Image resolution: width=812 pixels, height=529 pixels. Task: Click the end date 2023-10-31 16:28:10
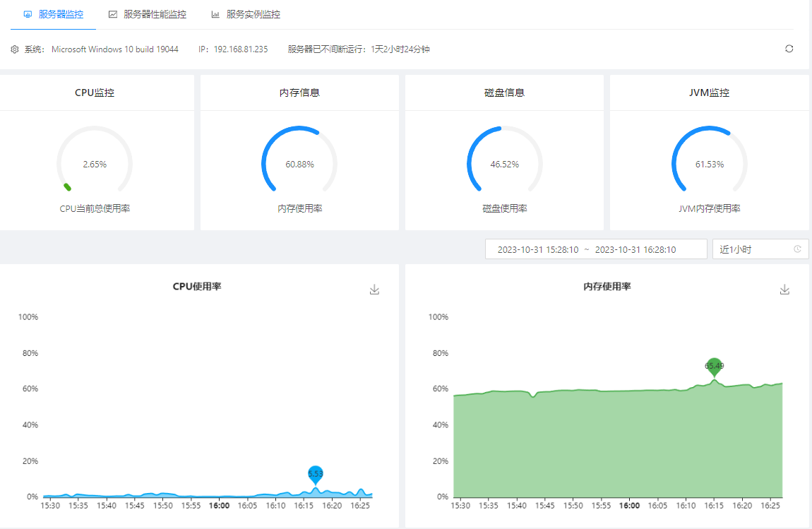pos(635,249)
